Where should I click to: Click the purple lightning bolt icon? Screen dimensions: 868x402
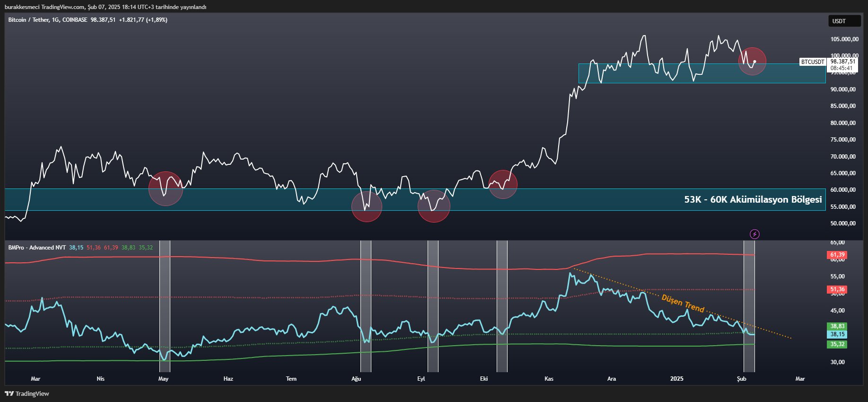[754, 234]
